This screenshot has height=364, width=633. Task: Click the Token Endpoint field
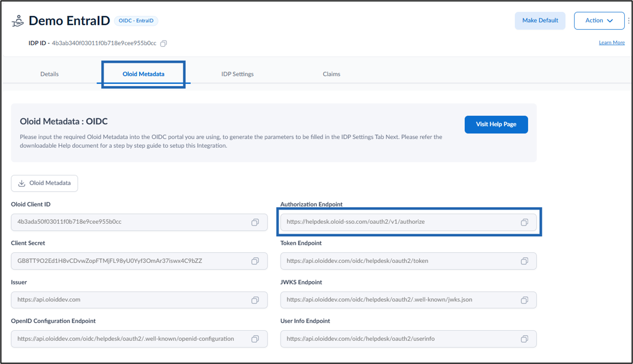point(408,261)
